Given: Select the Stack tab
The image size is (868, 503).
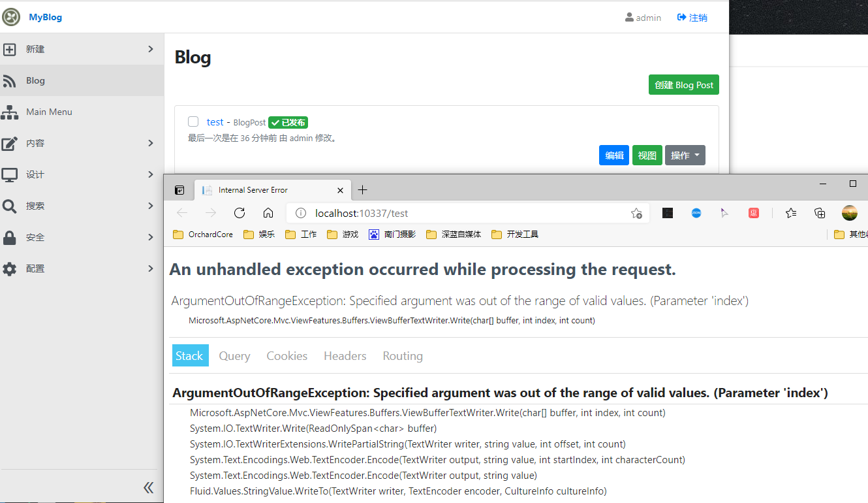Looking at the screenshot, I should pos(190,356).
